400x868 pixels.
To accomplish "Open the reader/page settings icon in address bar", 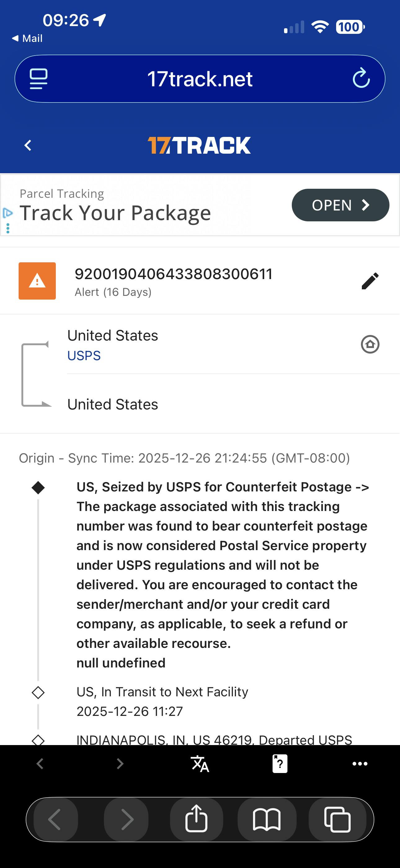I will coord(38,79).
